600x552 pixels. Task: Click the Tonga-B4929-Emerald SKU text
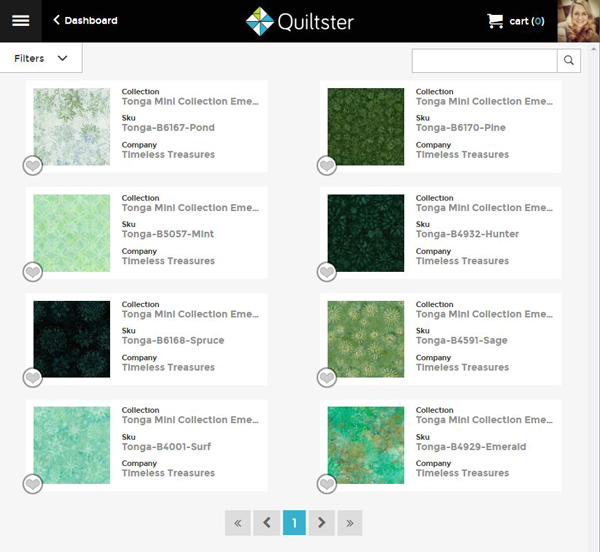click(x=471, y=447)
